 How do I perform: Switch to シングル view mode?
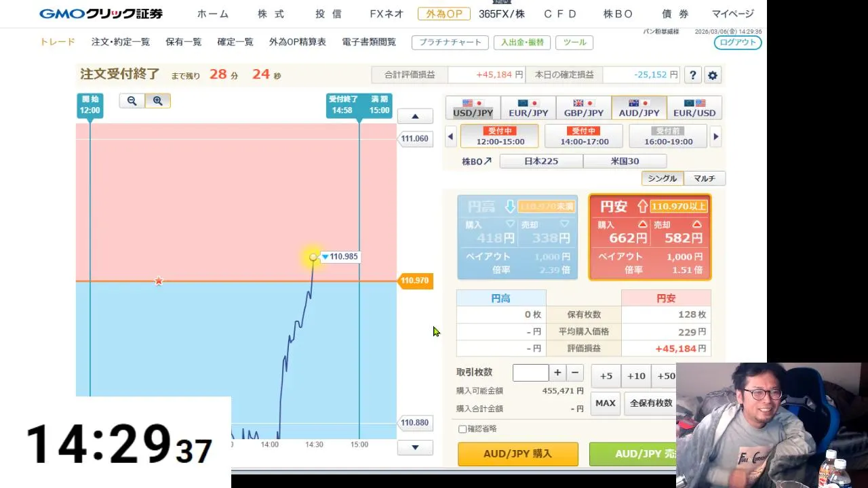663,178
